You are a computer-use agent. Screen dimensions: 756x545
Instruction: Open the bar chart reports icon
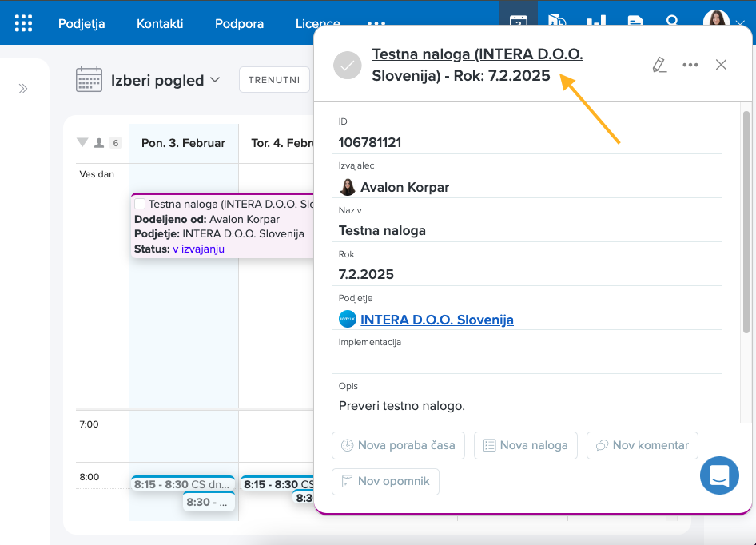pos(595,22)
